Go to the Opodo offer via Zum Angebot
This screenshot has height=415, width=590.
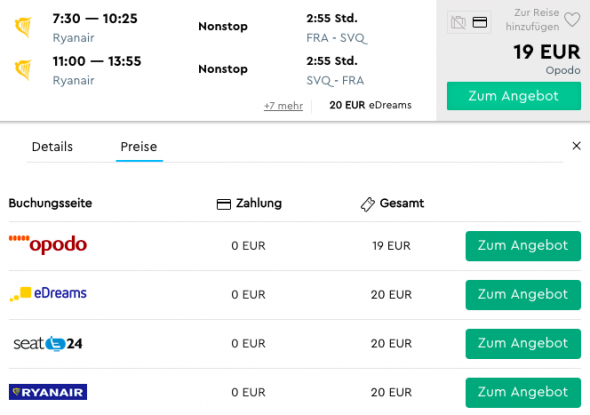click(523, 246)
